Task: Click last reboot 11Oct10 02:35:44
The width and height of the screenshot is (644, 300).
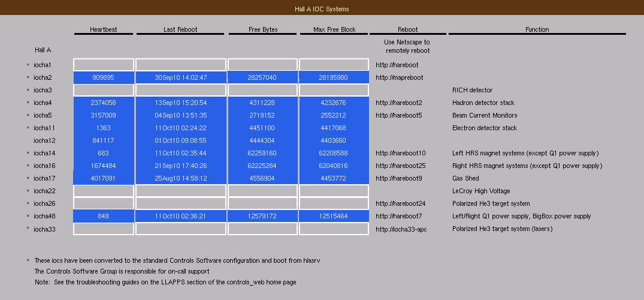Action: coord(181,153)
